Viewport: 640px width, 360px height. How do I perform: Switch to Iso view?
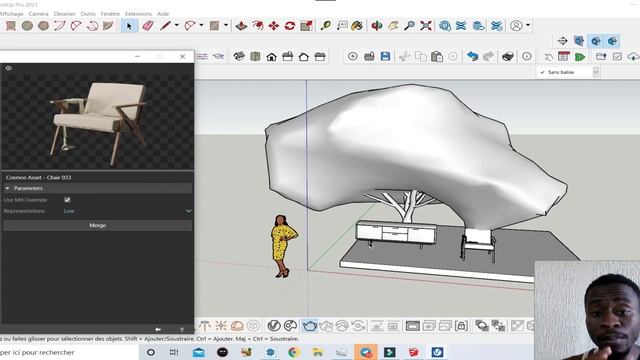click(239, 56)
